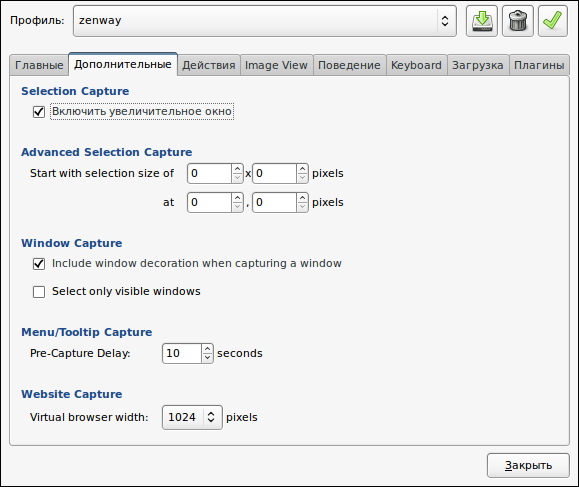Click the Window Capture heading
This screenshot has width=579, height=487.
(x=72, y=243)
